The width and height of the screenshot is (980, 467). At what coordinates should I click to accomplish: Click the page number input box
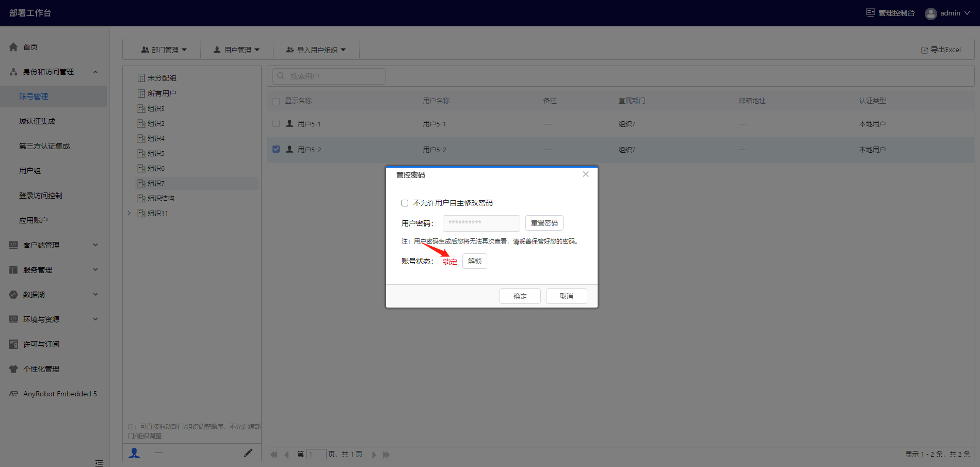tap(316, 455)
